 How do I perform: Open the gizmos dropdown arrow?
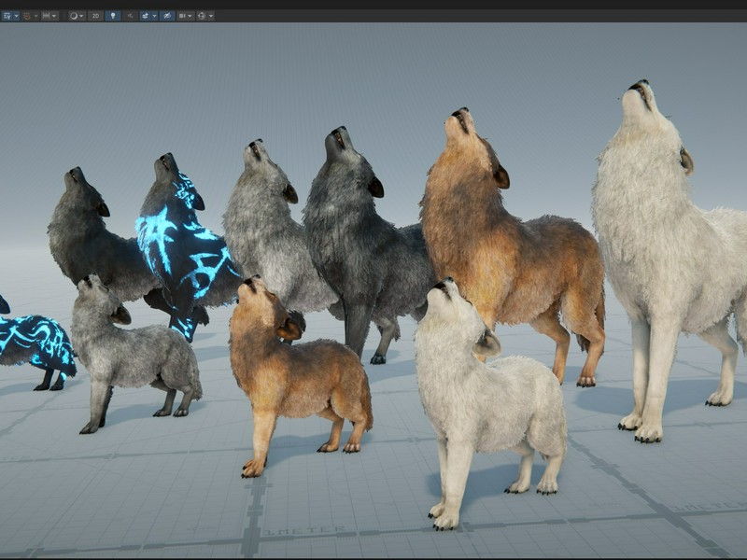pos(211,16)
